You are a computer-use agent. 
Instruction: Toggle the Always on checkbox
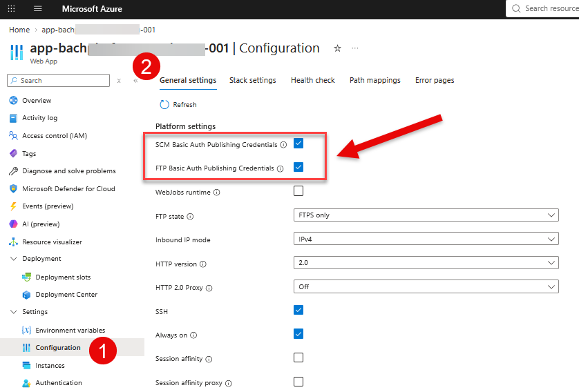point(298,334)
